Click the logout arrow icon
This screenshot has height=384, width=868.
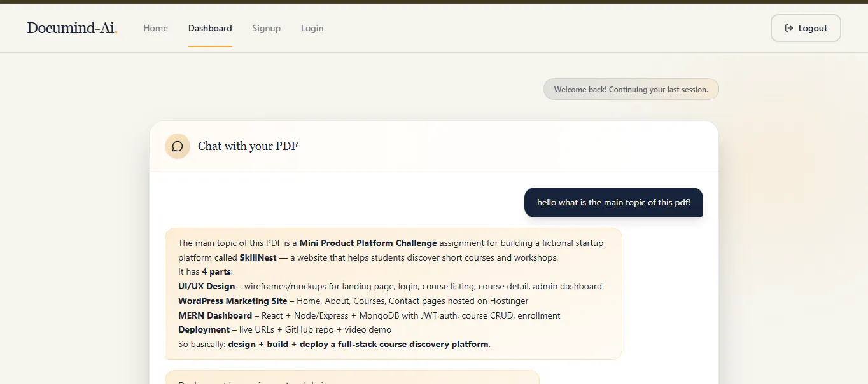coord(789,28)
